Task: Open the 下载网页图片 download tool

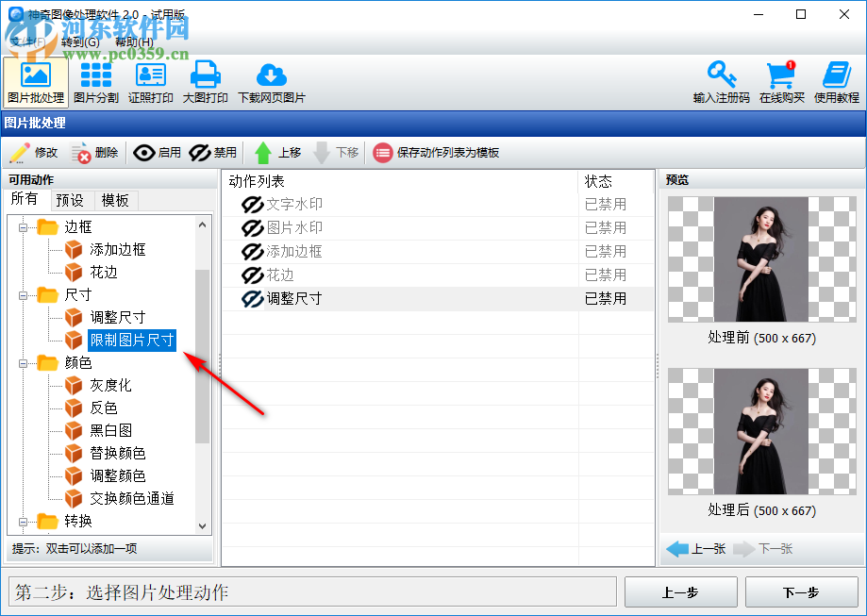Action: pos(271,82)
